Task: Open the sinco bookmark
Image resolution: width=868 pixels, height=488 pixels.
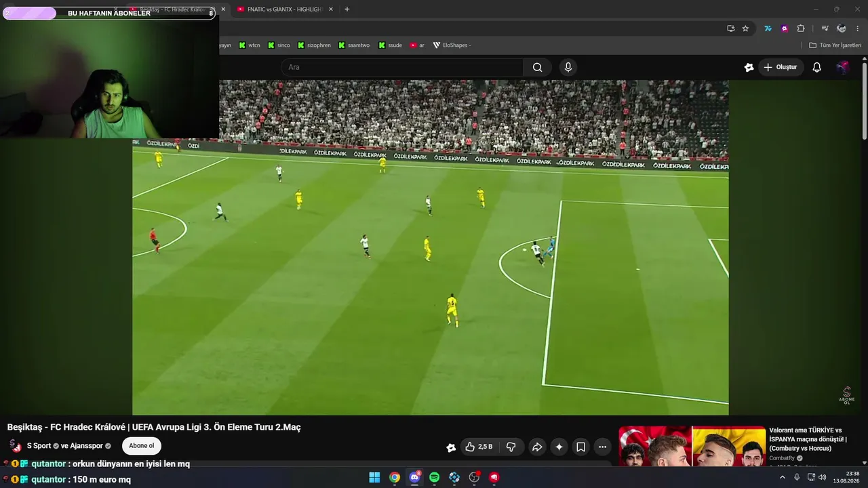Action: pos(279,45)
